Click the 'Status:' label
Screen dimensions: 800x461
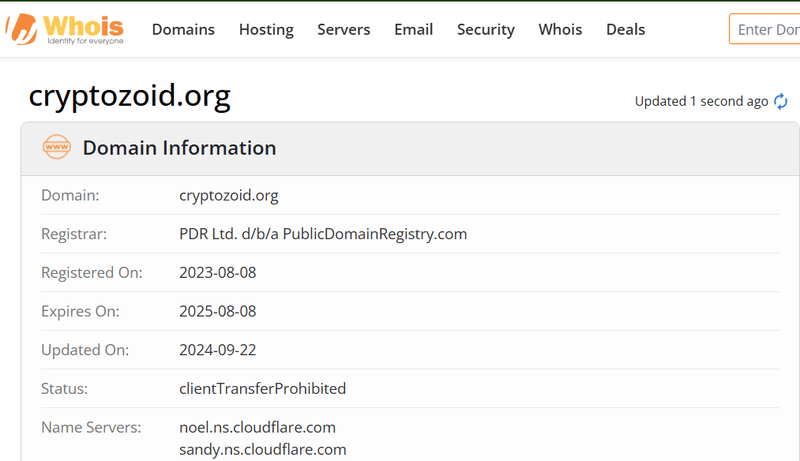(x=64, y=389)
